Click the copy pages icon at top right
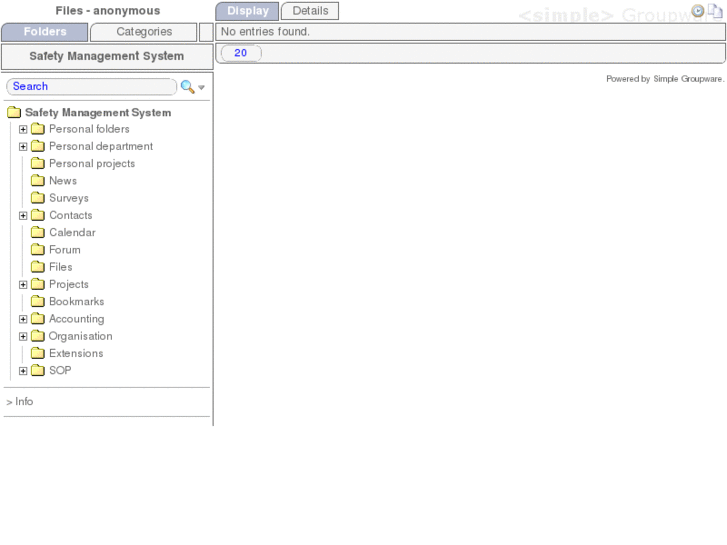 [714, 10]
